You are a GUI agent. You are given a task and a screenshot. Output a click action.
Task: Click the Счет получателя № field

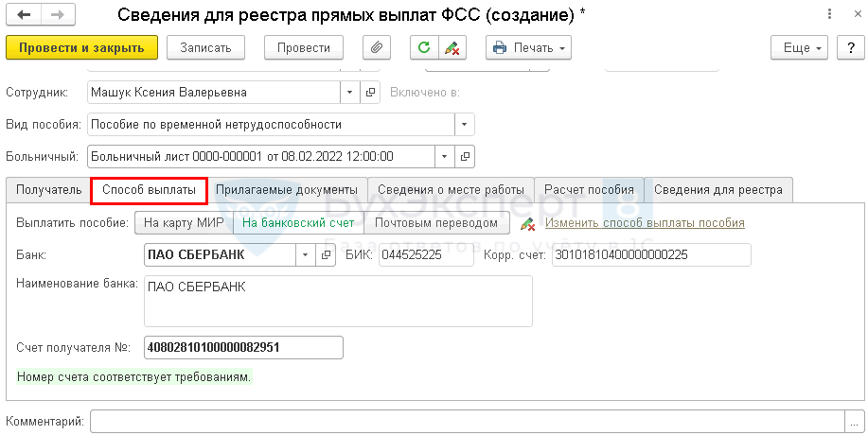(x=243, y=348)
